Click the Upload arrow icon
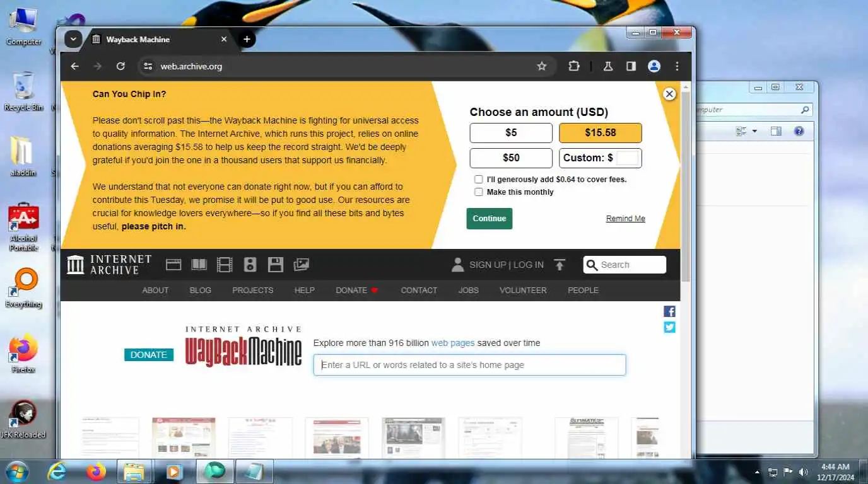This screenshot has width=868, height=484. [560, 265]
